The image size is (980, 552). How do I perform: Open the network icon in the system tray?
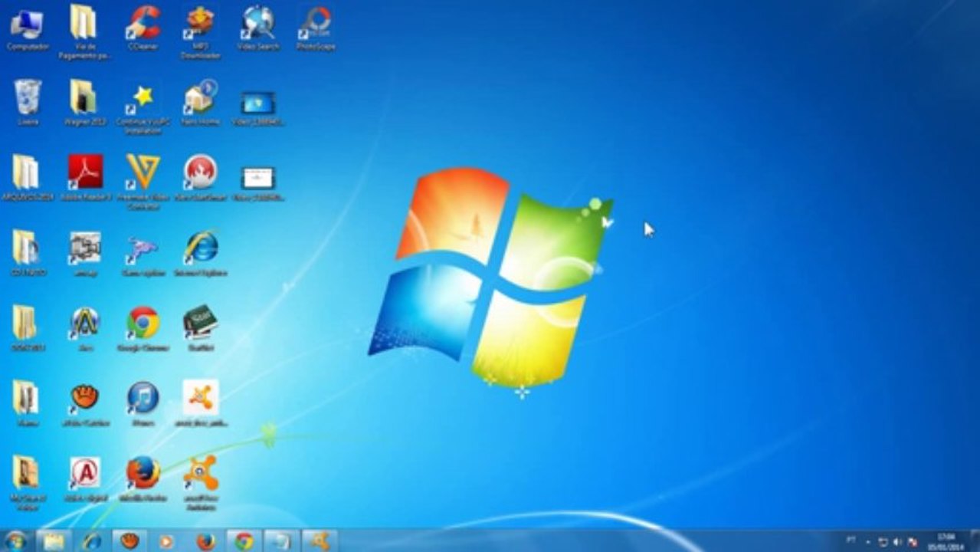click(x=883, y=541)
